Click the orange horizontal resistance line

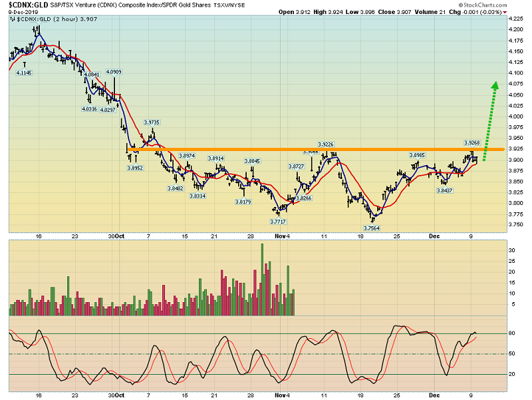click(x=306, y=150)
